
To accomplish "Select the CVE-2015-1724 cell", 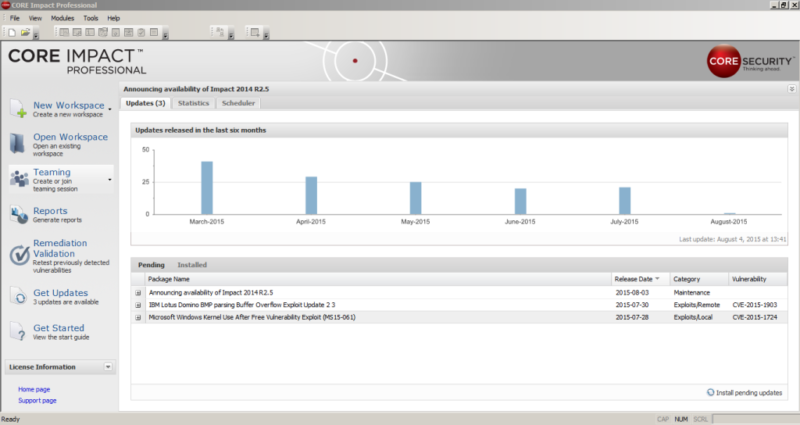I will (x=755, y=317).
